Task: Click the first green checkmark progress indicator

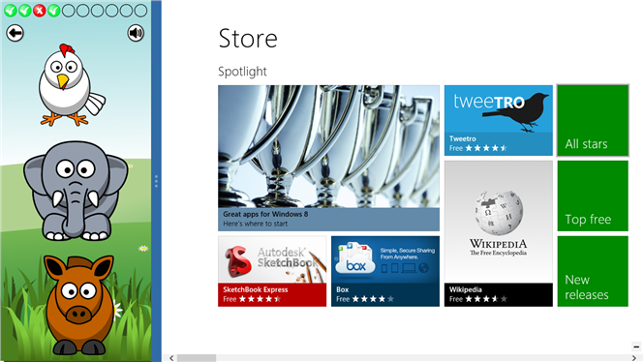Action: point(11,11)
